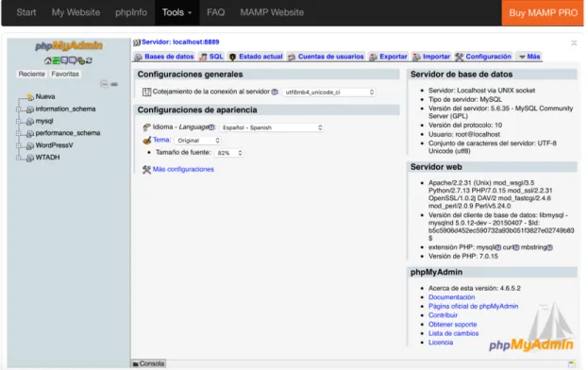Image resolution: width=588 pixels, height=370 pixels.
Task: Click the Buy MAMP PRO button
Action: point(543,13)
